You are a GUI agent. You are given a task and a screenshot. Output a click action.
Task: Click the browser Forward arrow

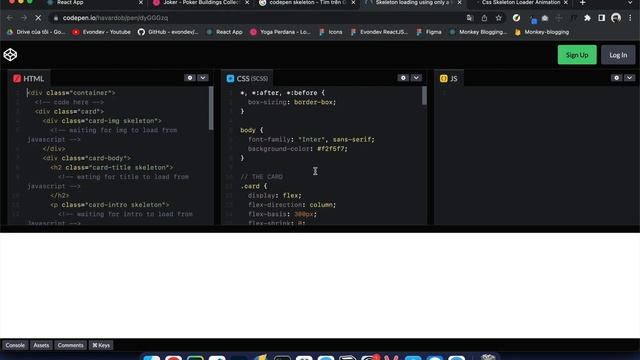[24, 18]
